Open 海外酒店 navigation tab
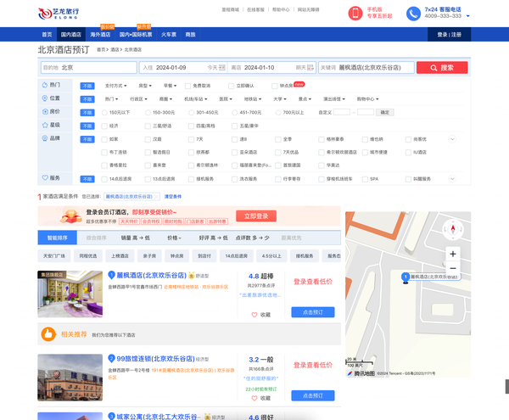 tap(100, 35)
